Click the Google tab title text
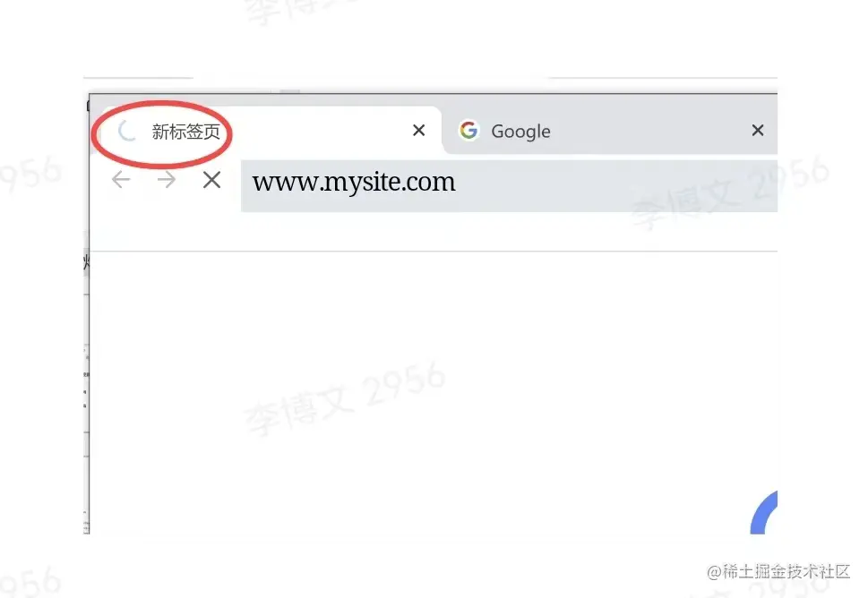Screen dimensions: 868x598 (x=521, y=132)
